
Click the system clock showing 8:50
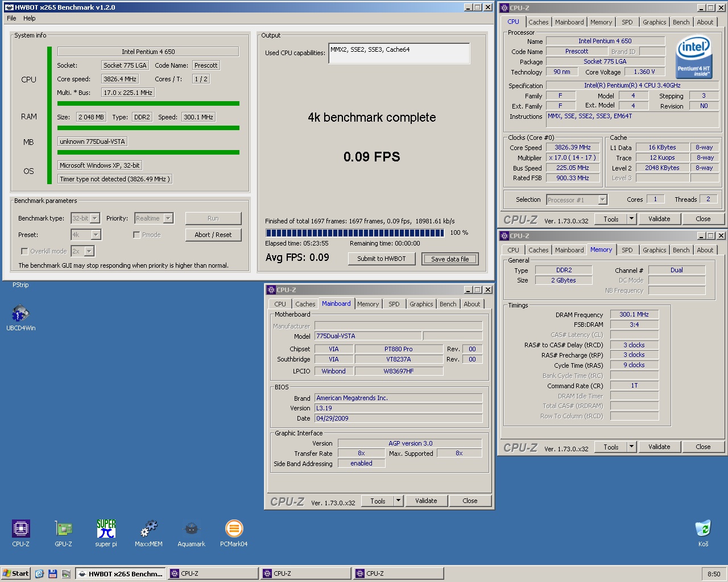tap(714, 574)
